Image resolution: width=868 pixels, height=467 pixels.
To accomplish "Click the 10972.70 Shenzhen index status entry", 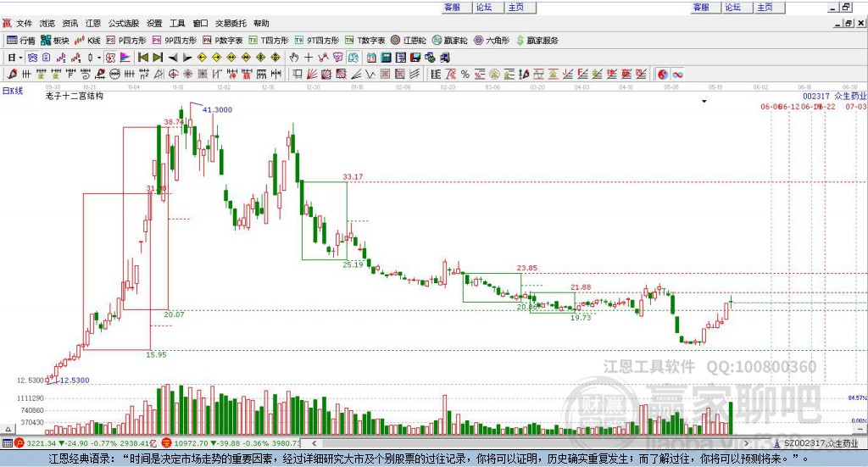I will (231, 443).
